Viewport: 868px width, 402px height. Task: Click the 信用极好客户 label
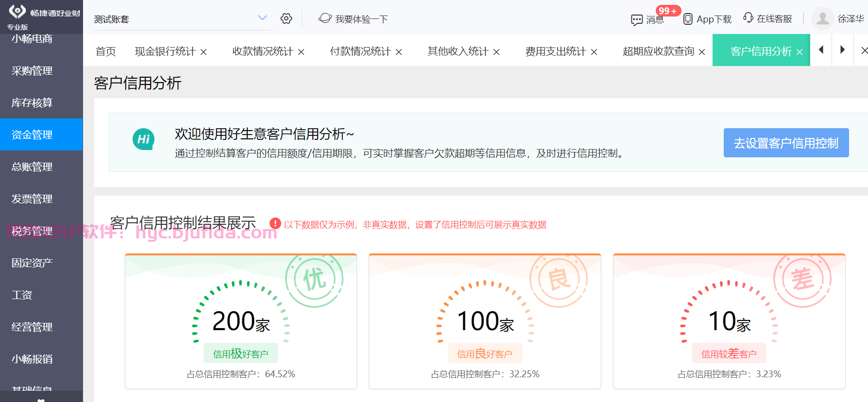[241, 353]
